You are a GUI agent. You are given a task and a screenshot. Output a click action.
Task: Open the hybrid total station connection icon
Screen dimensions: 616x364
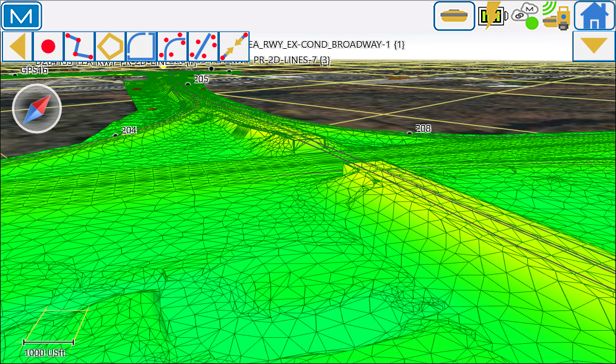(556, 16)
